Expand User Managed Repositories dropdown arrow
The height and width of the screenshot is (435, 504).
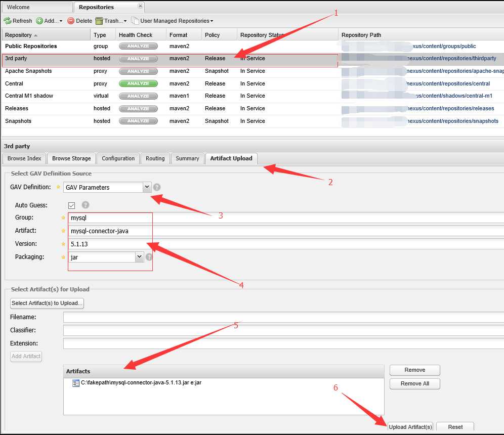212,21
